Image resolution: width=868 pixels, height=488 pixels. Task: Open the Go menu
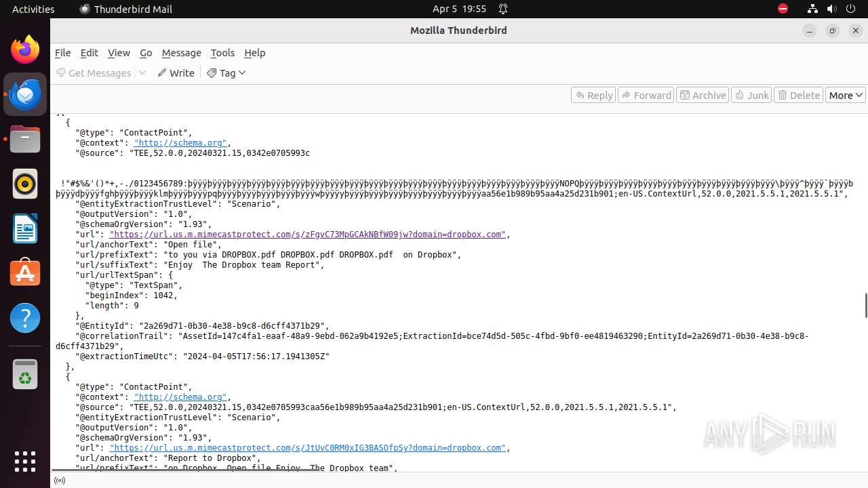[x=146, y=53]
